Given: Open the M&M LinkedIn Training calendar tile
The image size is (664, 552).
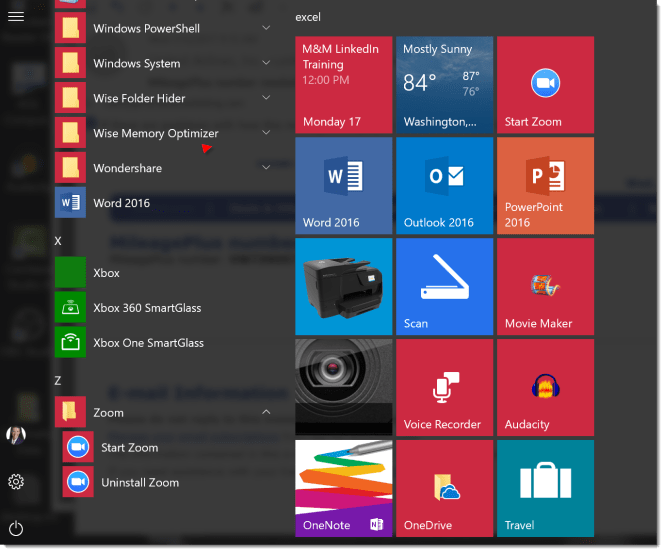Looking at the screenshot, I should point(343,85).
